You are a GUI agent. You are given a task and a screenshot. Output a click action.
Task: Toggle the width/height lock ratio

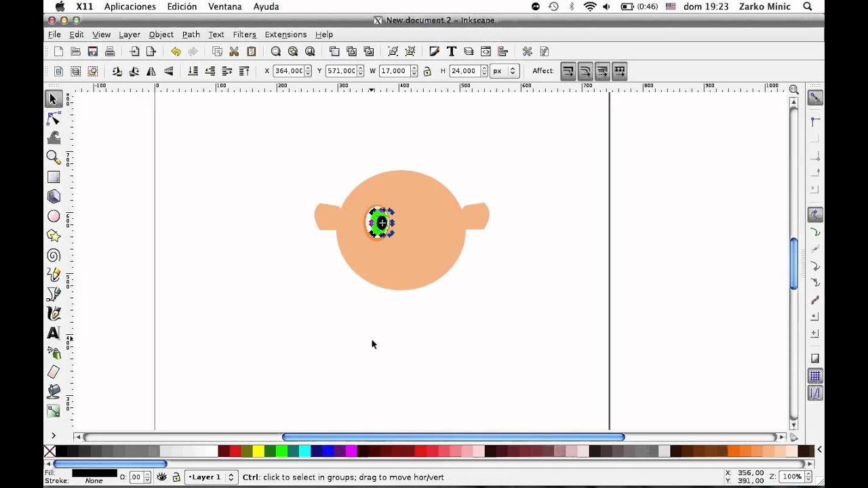(427, 70)
